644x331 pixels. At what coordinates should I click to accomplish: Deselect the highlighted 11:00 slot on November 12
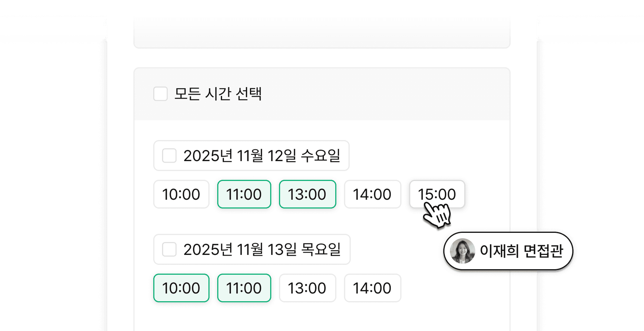pyautogui.click(x=244, y=194)
